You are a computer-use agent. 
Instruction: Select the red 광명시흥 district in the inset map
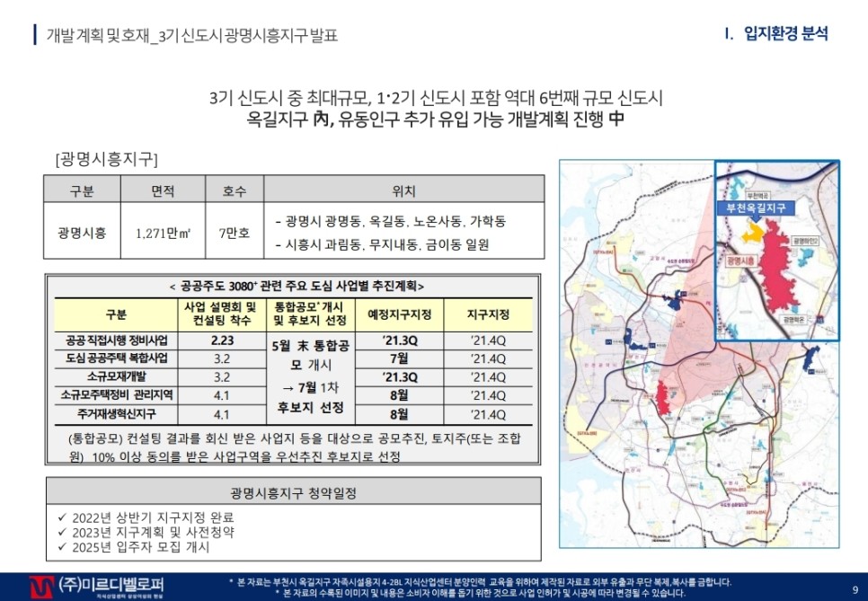pos(776,267)
